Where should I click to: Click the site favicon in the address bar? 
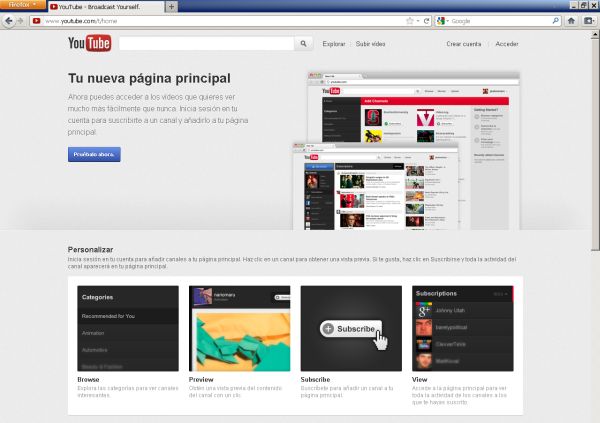[x=37, y=21]
